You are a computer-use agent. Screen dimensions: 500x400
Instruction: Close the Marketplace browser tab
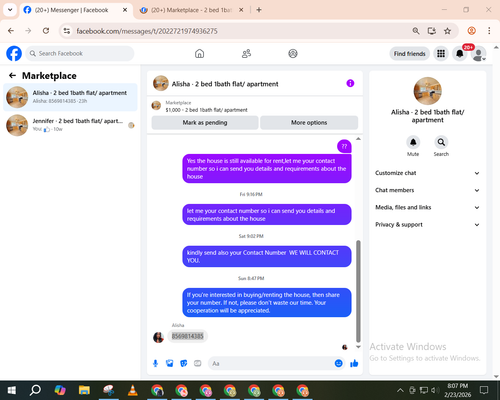tap(241, 10)
